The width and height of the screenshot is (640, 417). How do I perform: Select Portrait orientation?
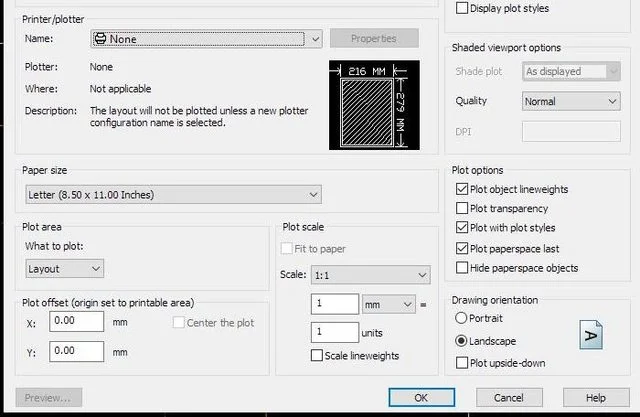click(x=461, y=318)
